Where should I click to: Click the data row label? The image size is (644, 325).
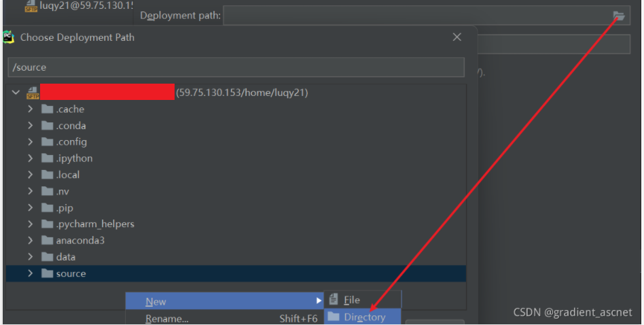point(66,257)
